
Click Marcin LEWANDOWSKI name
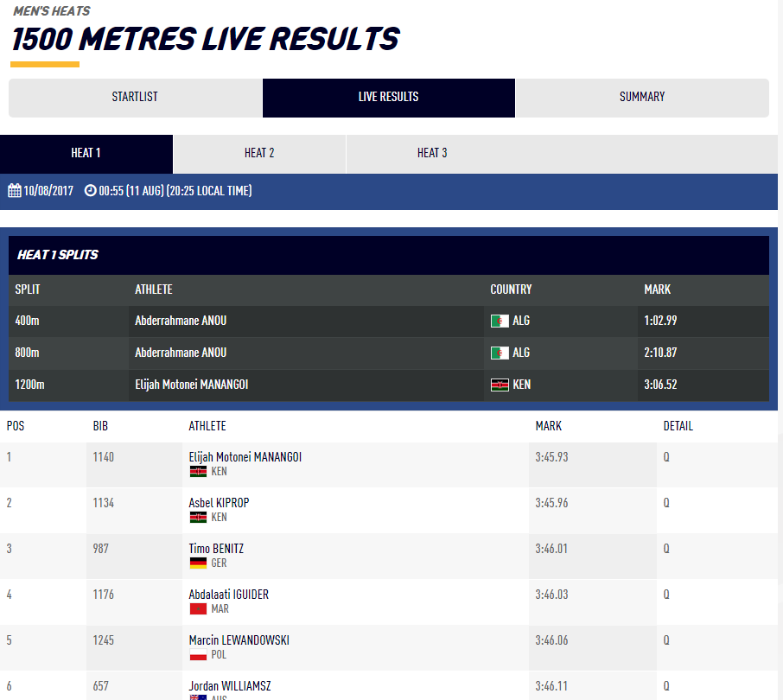239,640
